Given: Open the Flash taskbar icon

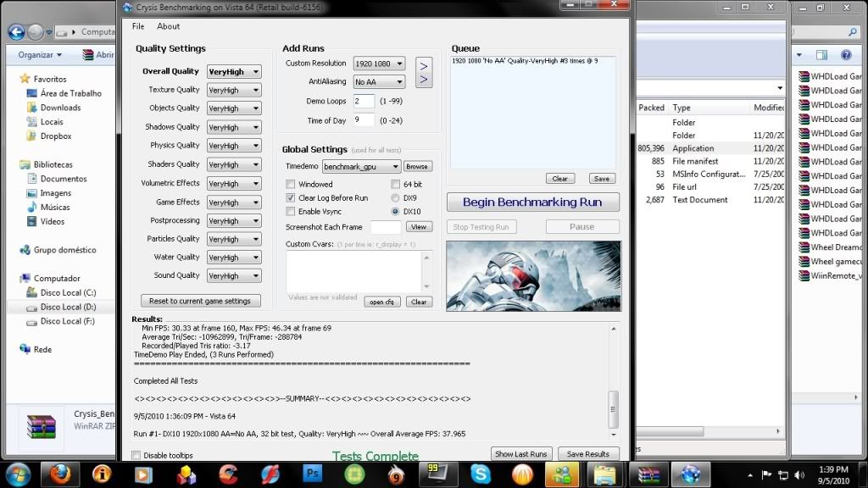Looking at the screenshot, I should (x=270, y=474).
